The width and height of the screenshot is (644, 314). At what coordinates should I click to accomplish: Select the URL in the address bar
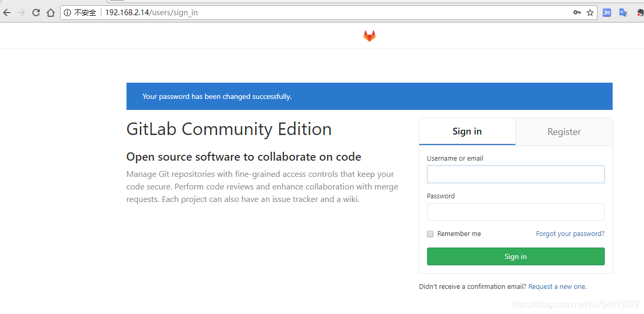coord(152,13)
